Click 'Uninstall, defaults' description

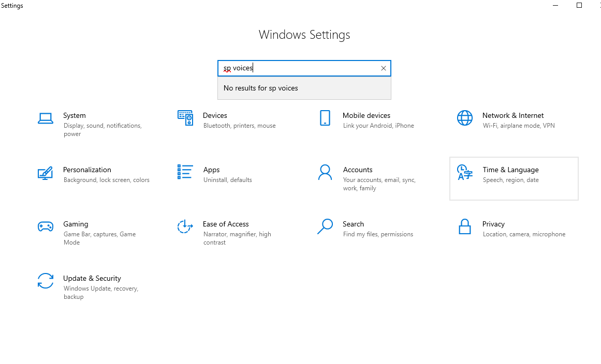(227, 180)
